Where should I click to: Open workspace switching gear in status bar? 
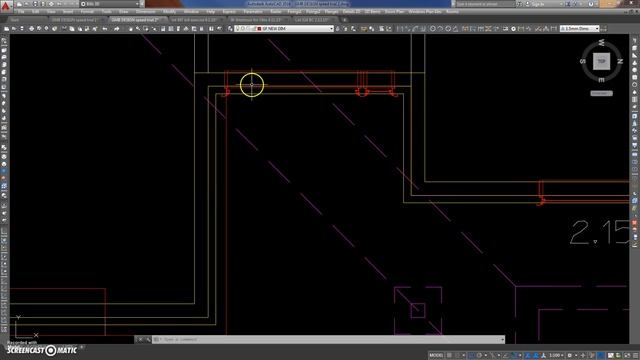(570, 356)
